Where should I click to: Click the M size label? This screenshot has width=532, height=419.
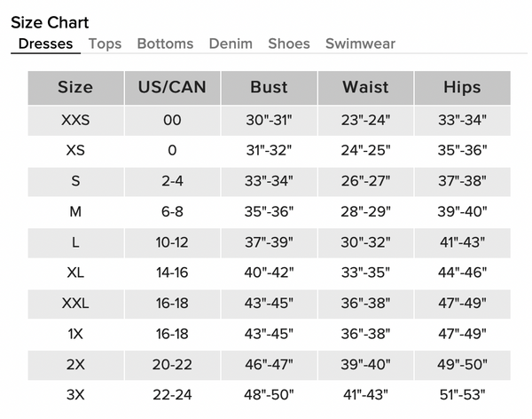click(x=75, y=211)
